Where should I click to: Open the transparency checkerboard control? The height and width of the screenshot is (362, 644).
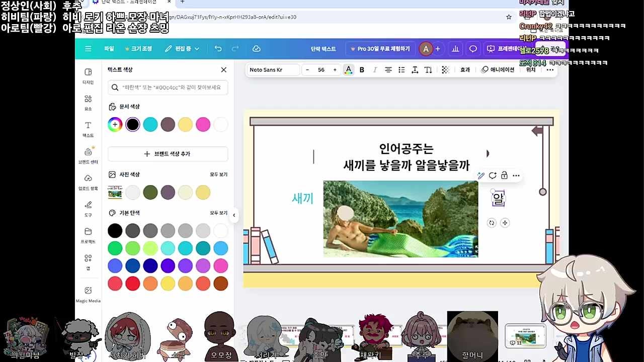[445, 70]
